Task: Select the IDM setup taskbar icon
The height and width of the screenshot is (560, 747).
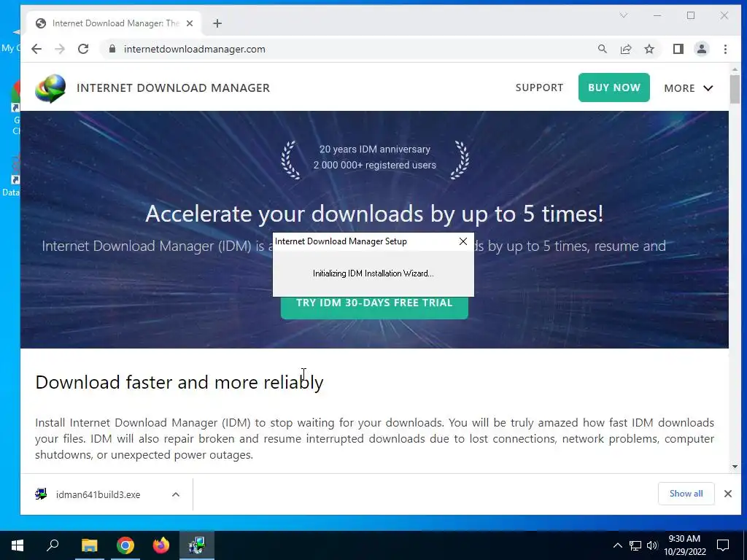Action: [197, 545]
